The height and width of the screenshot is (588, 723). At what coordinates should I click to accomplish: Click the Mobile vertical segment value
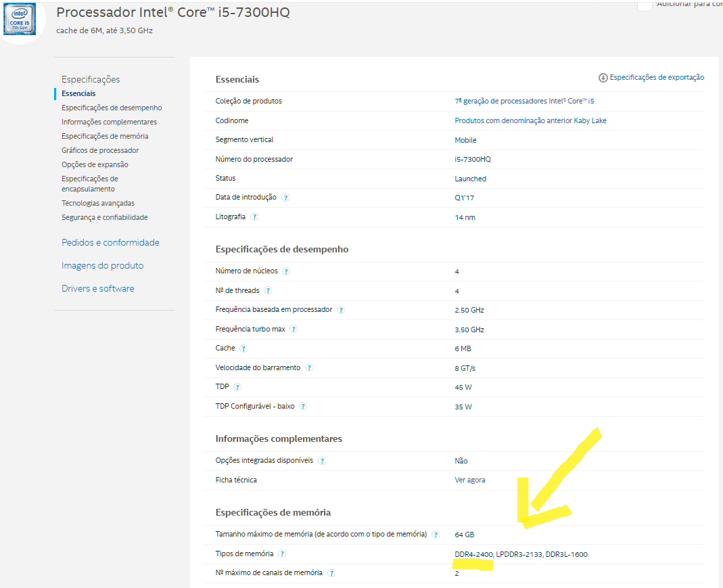(x=466, y=140)
